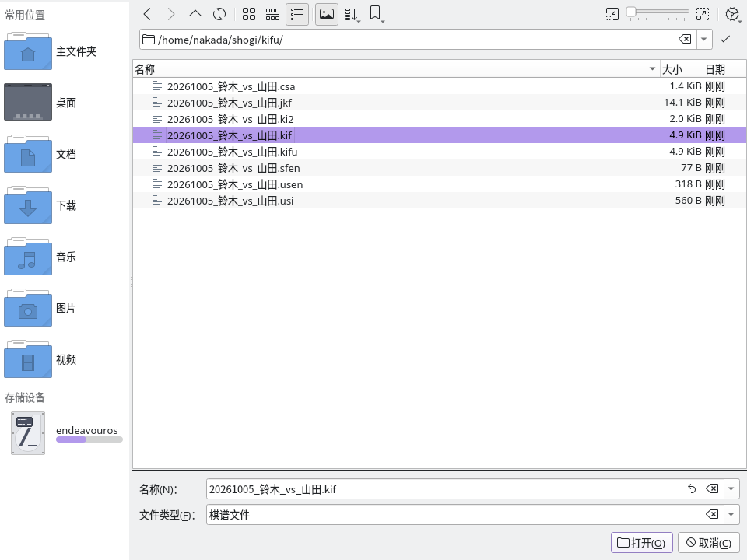Click the zoom-out icon beside the slider

pos(612,14)
